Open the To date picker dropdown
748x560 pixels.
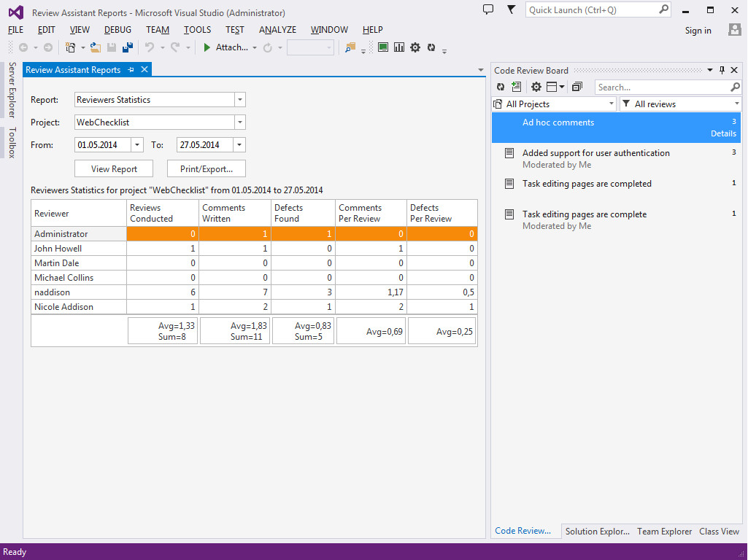point(239,145)
